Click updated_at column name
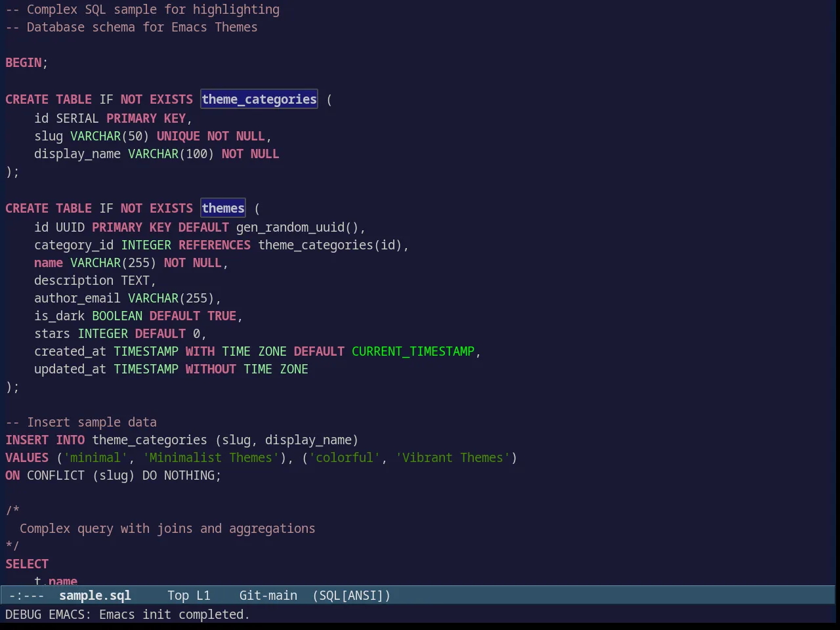This screenshot has width=840, height=630. 70,369
